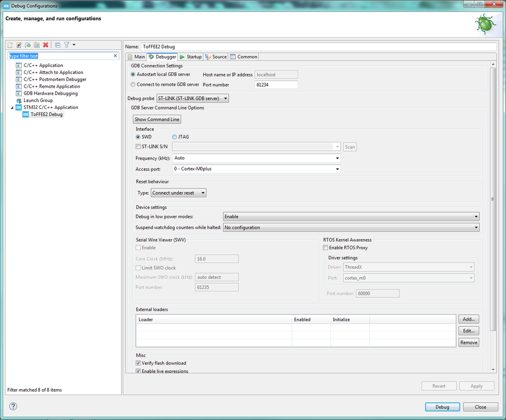Switch to the Main tab label
The image size is (506, 420).
[139, 57]
